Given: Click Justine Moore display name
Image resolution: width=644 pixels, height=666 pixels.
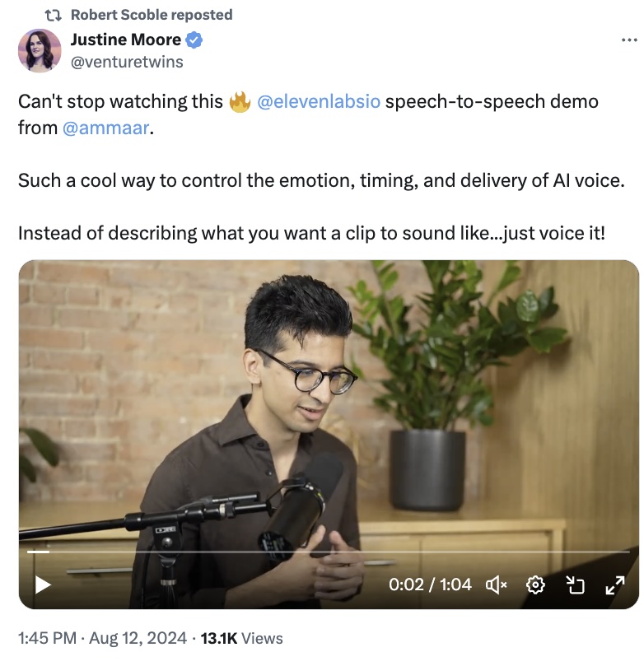Looking at the screenshot, I should [x=126, y=40].
